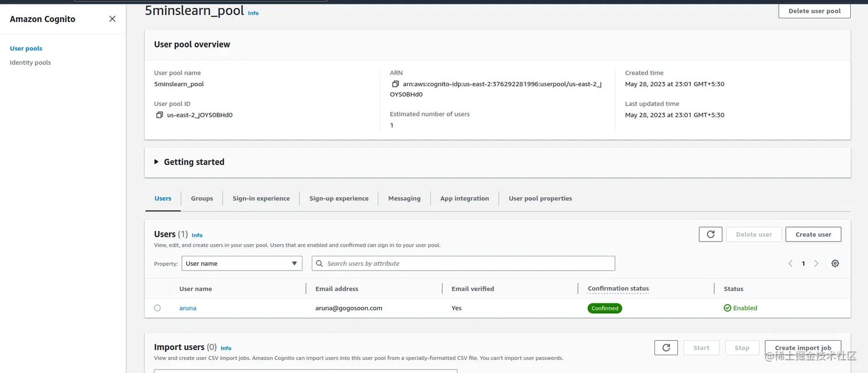Click the Email verified column header
The width and height of the screenshot is (868, 373).
tap(473, 289)
